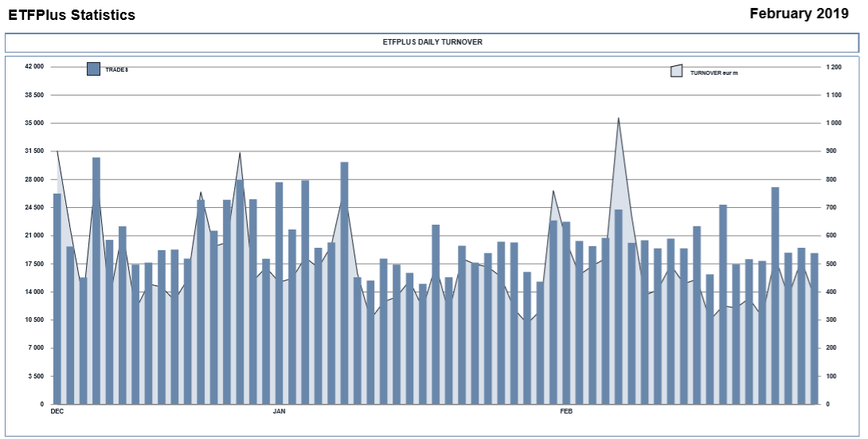This screenshot has width=868, height=439.
Task: Click the 7 000 left axis value
Action: tap(36, 347)
